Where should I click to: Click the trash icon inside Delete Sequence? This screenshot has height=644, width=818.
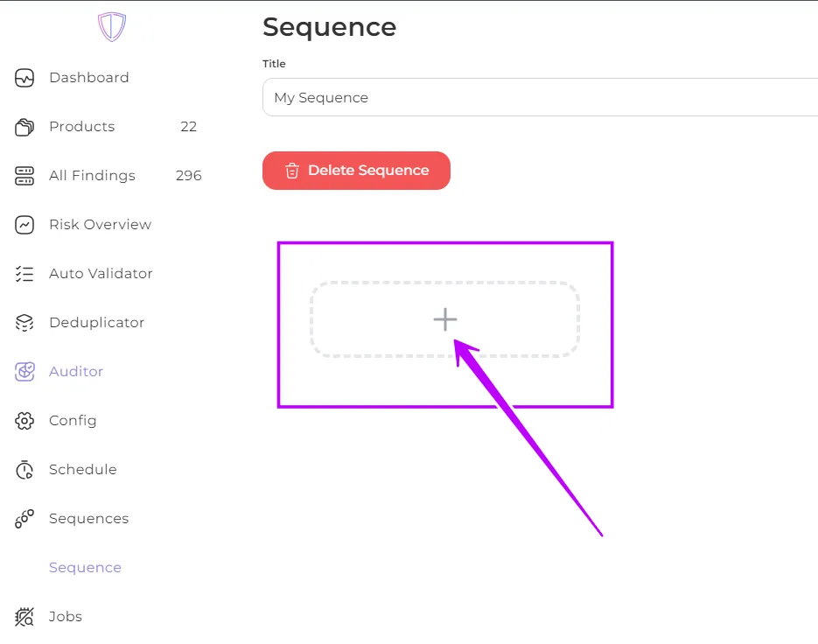292,171
